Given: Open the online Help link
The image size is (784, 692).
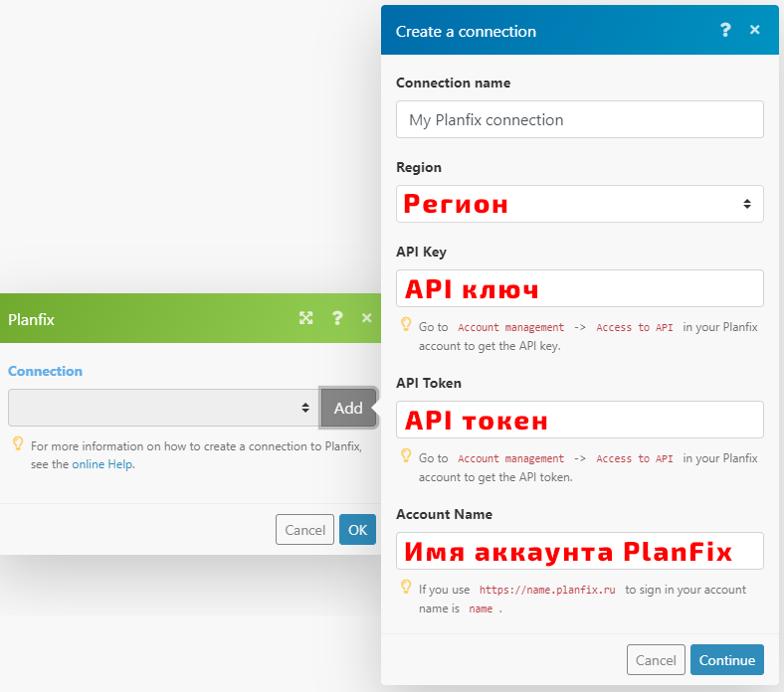Looking at the screenshot, I should [102, 464].
